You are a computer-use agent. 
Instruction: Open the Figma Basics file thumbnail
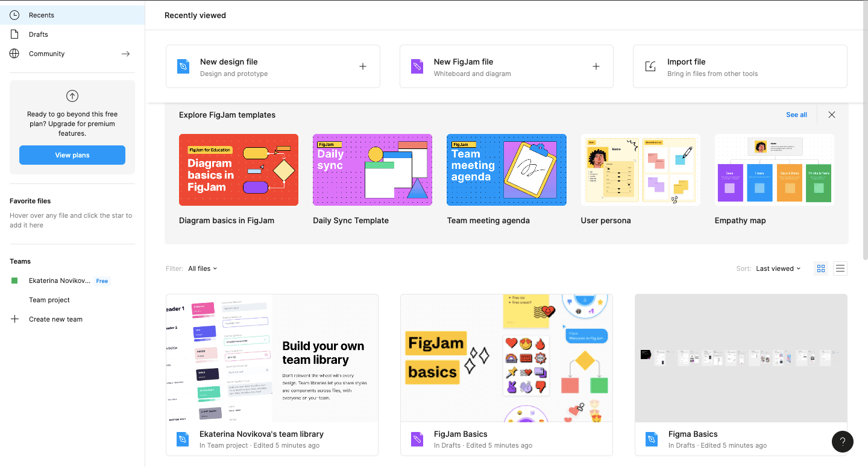point(741,358)
